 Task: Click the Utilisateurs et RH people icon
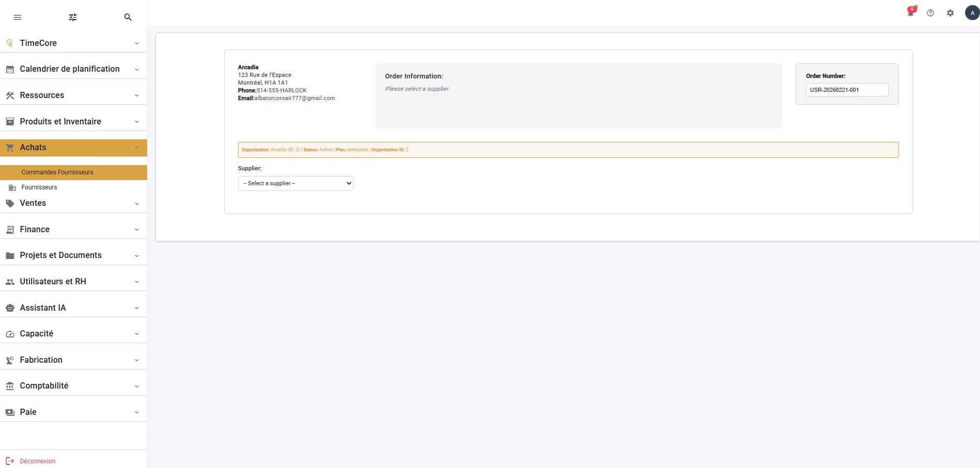(10, 282)
